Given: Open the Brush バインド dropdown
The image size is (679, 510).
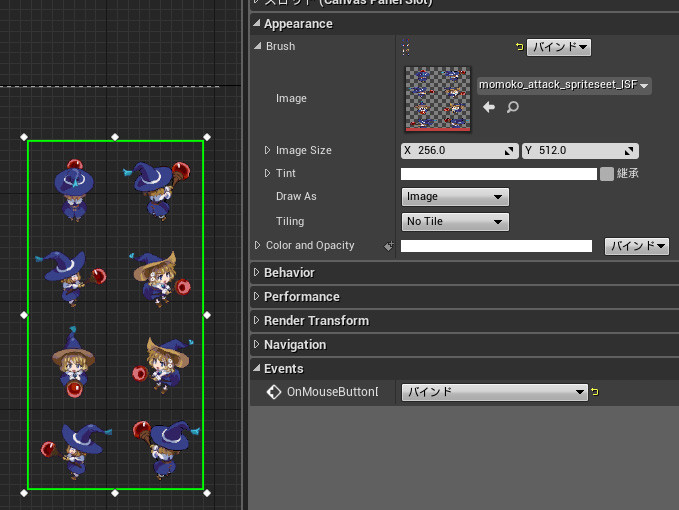Looking at the screenshot, I should 559,47.
